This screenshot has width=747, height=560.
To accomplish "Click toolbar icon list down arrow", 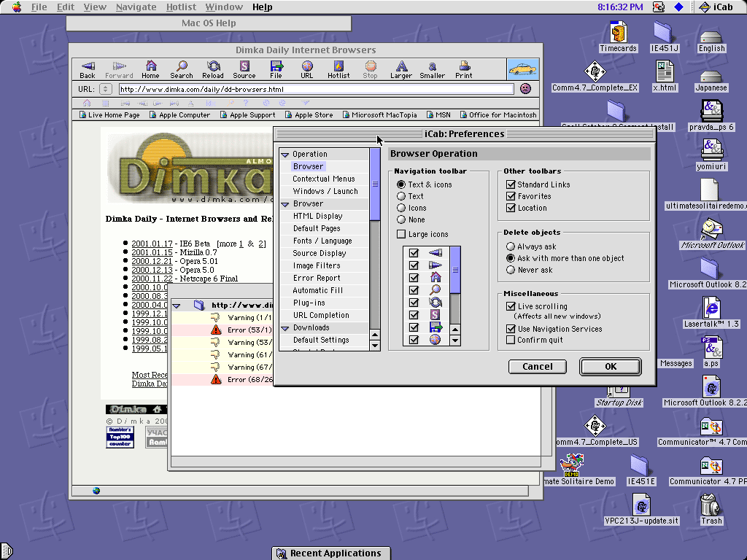I will [455, 341].
